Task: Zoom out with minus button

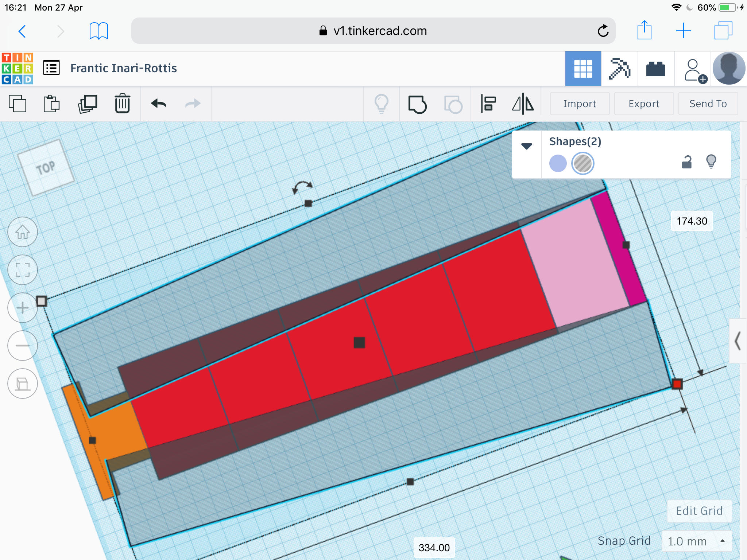Action: pyautogui.click(x=23, y=346)
